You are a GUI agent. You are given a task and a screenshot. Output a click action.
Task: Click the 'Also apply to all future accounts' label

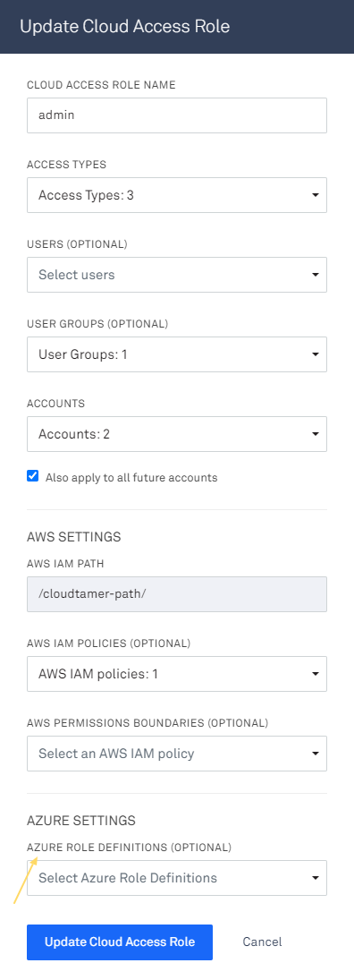point(131,478)
